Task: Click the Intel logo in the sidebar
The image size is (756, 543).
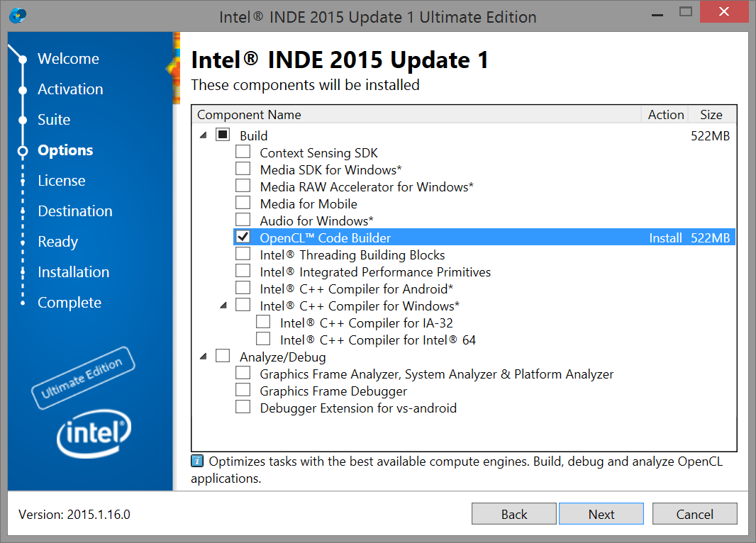Action: [94, 433]
